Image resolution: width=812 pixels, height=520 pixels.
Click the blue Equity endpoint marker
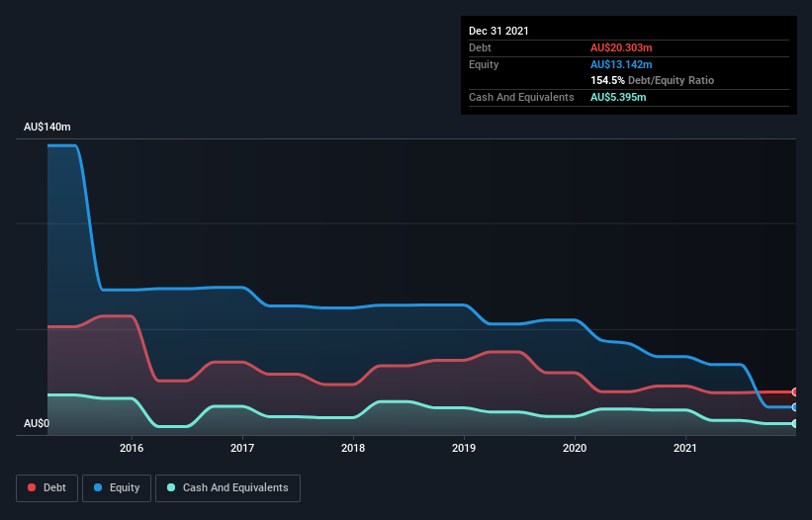click(795, 407)
